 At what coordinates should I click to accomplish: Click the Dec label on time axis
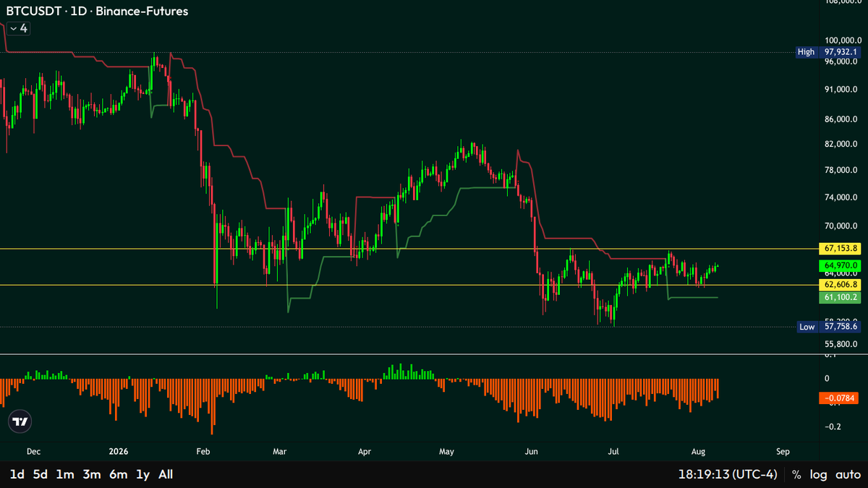33,451
